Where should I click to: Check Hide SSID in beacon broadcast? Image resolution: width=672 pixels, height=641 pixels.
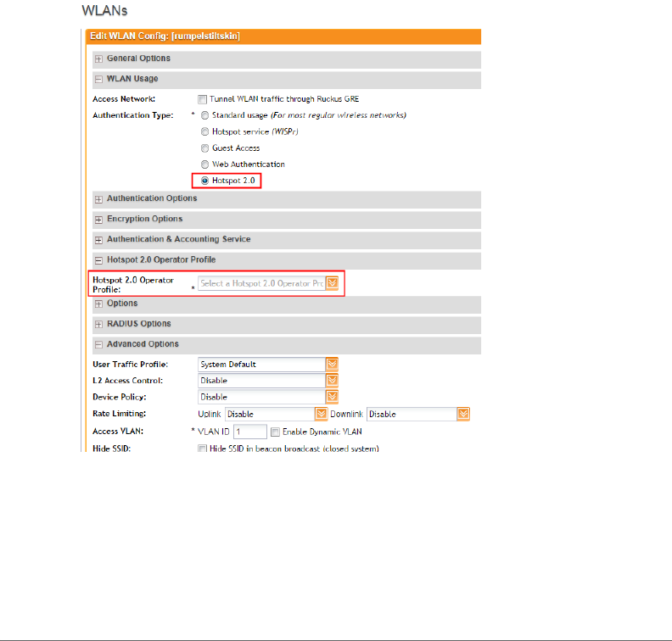[x=202, y=449]
